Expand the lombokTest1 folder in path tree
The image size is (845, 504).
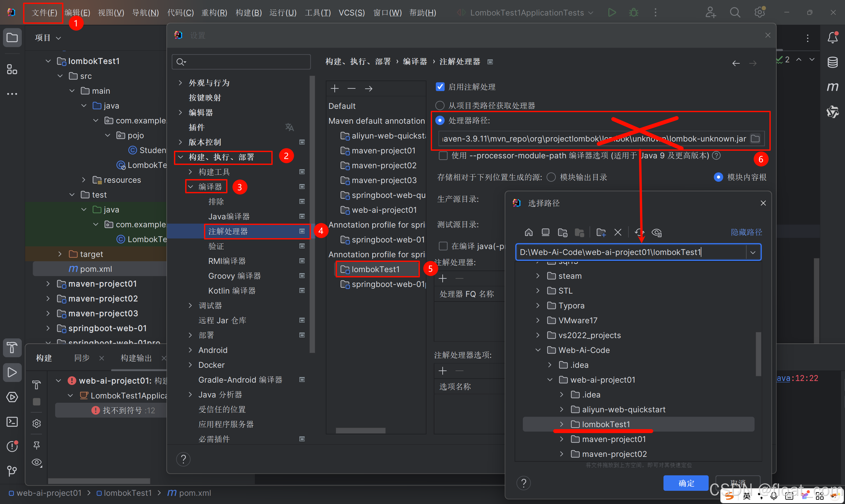[561, 424]
